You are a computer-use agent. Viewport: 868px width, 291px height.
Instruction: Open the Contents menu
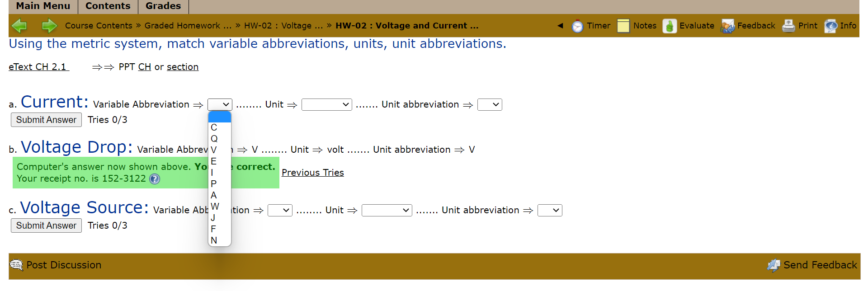coord(108,6)
